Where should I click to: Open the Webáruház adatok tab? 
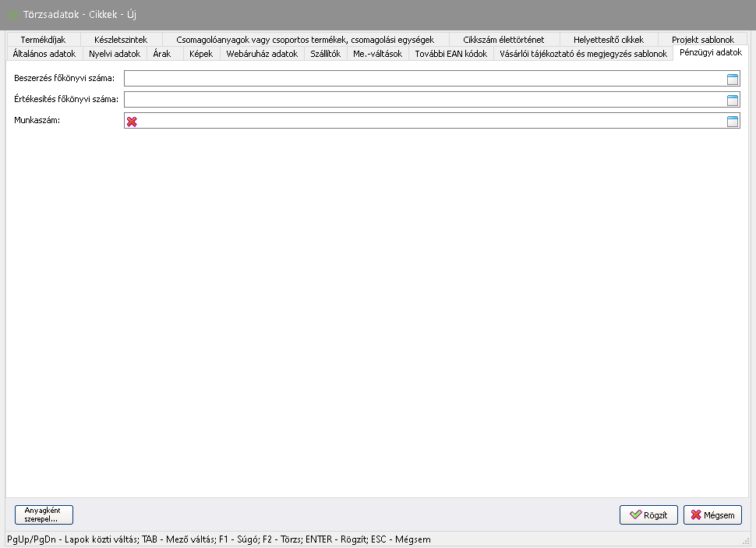(x=262, y=54)
